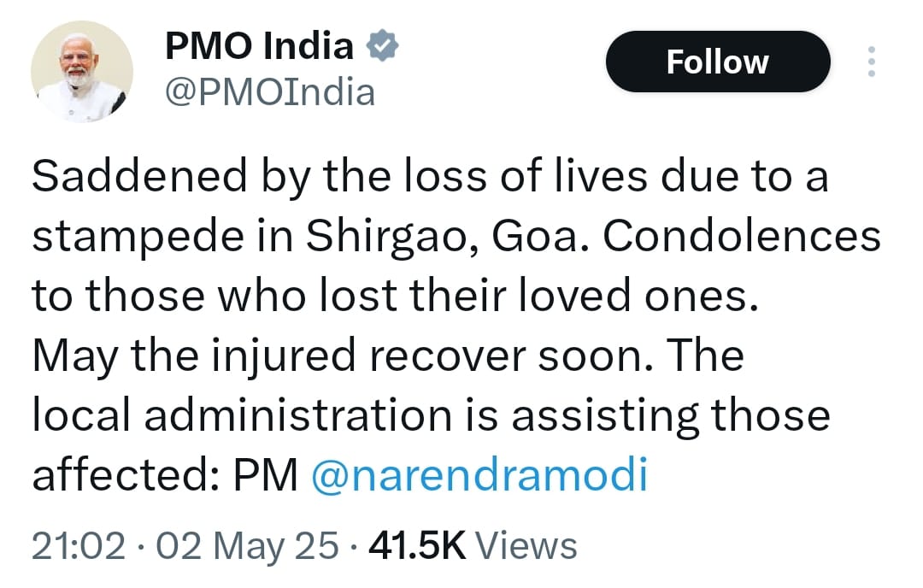
Task: Click the 02 May 25 date
Action: pos(247,545)
